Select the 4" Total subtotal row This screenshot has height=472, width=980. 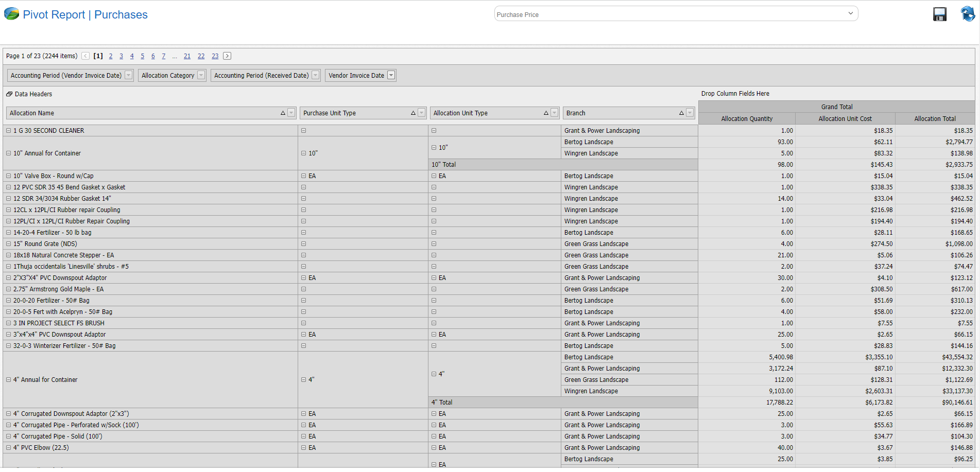[563, 403]
